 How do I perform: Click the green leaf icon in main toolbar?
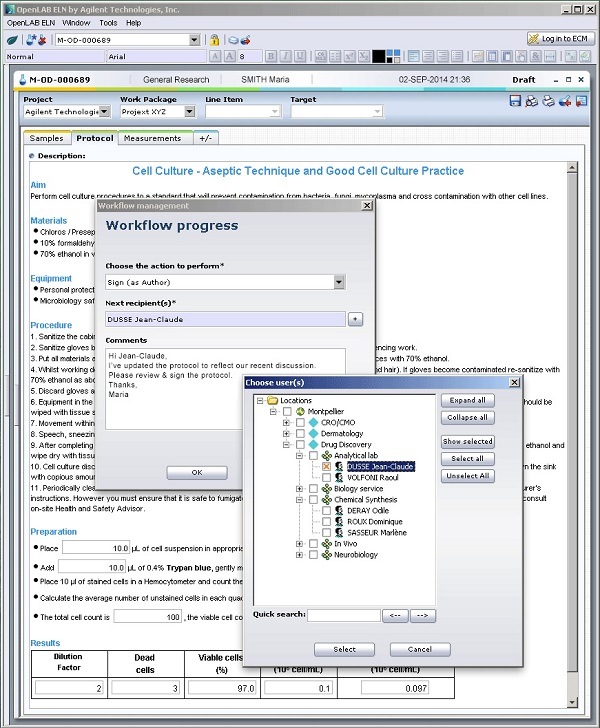click(x=12, y=40)
